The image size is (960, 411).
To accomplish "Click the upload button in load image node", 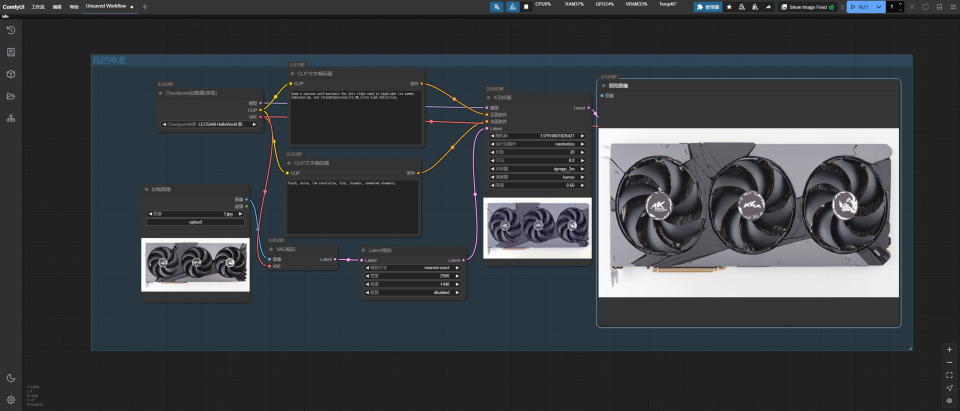I will (195, 222).
